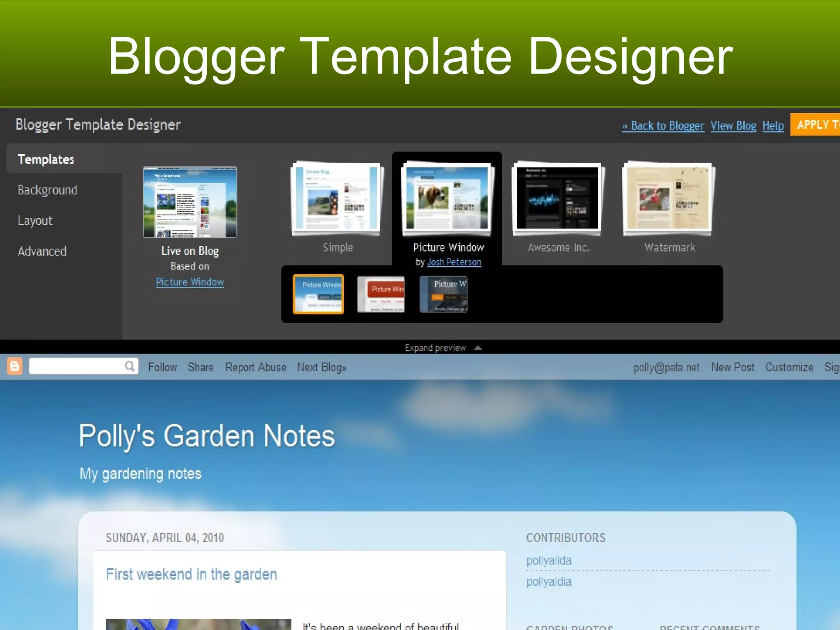Image resolution: width=840 pixels, height=630 pixels.
Task: Click New Post in the navbar
Action: 733,367
